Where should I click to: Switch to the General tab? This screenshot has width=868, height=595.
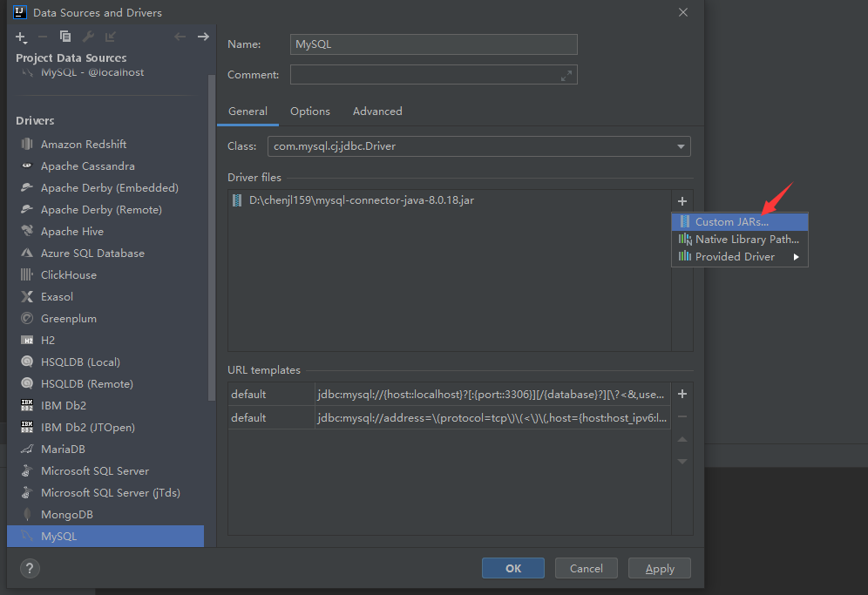(x=248, y=112)
